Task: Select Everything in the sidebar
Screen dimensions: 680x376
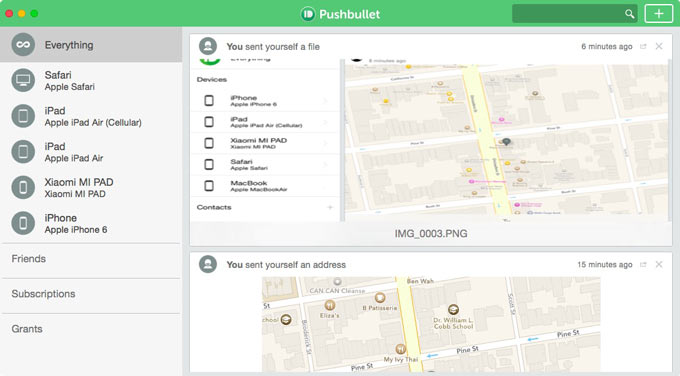Action: (91, 45)
